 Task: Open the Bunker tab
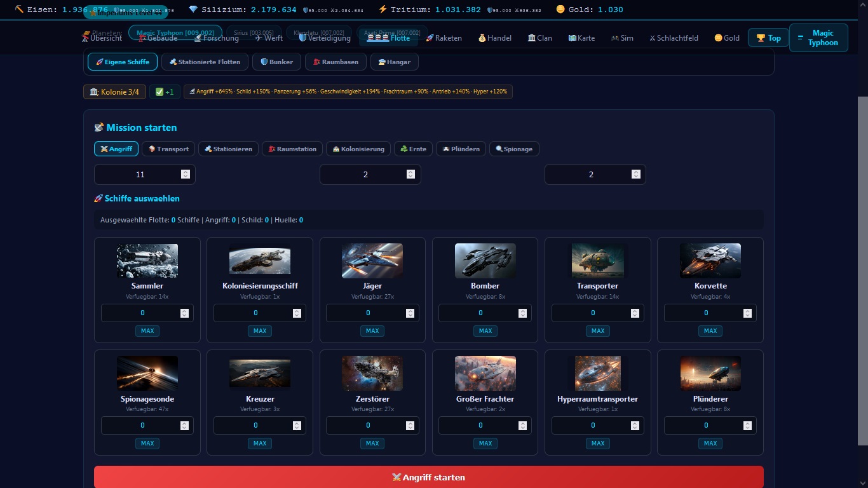coord(276,62)
